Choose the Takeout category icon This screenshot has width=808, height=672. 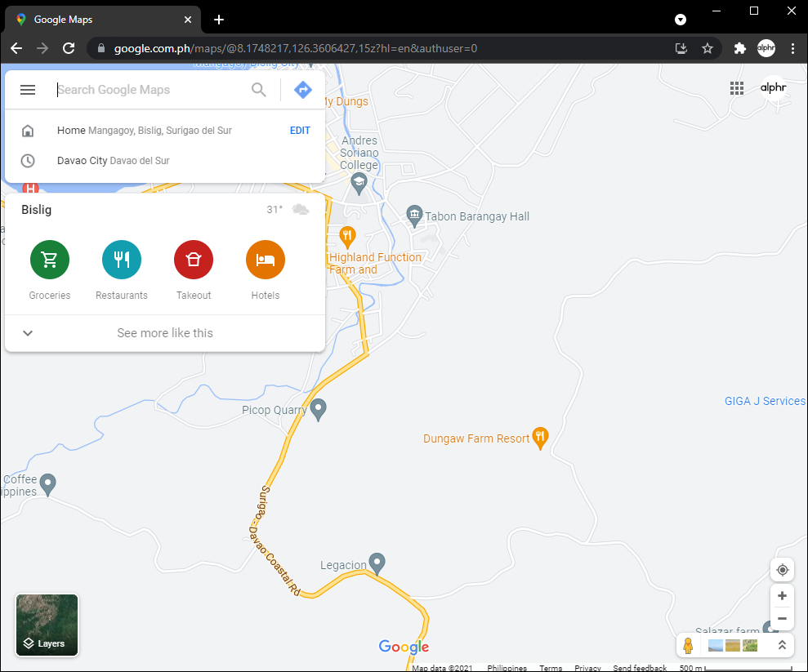coord(194,260)
